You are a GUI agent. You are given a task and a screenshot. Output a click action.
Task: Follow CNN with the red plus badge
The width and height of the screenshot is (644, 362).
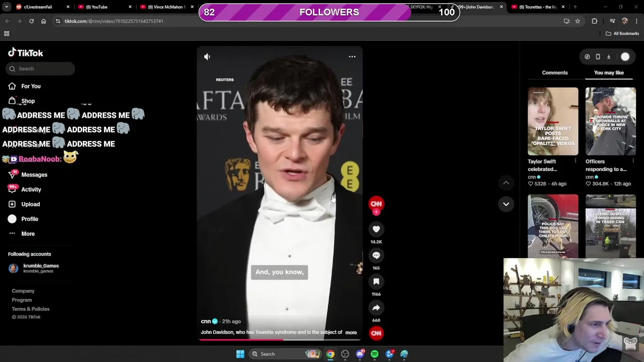click(376, 212)
